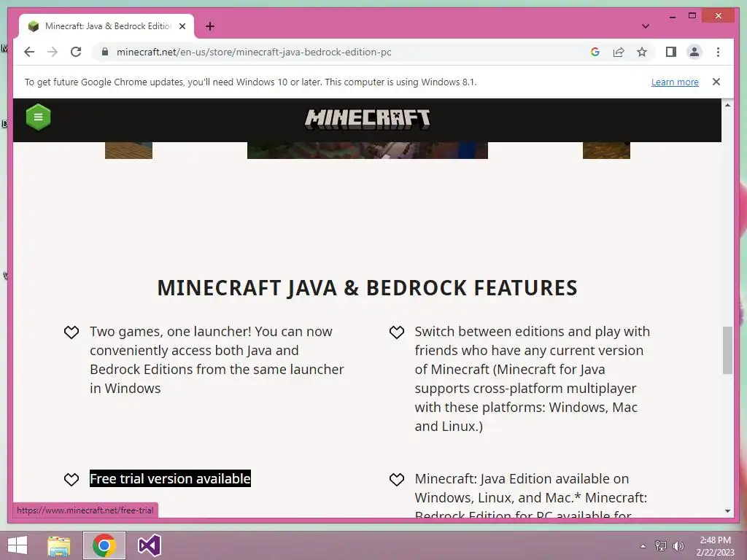
Task: Click the scrollbar up arrow
Action: point(727,105)
